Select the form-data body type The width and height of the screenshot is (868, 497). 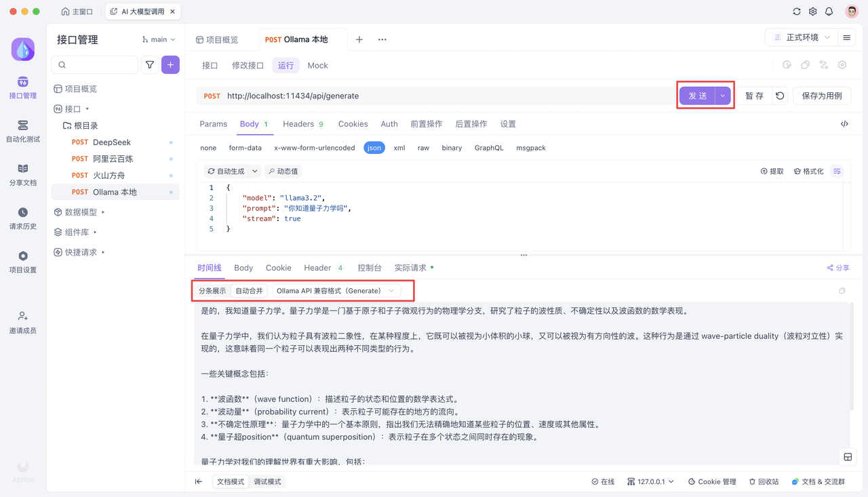[245, 148]
